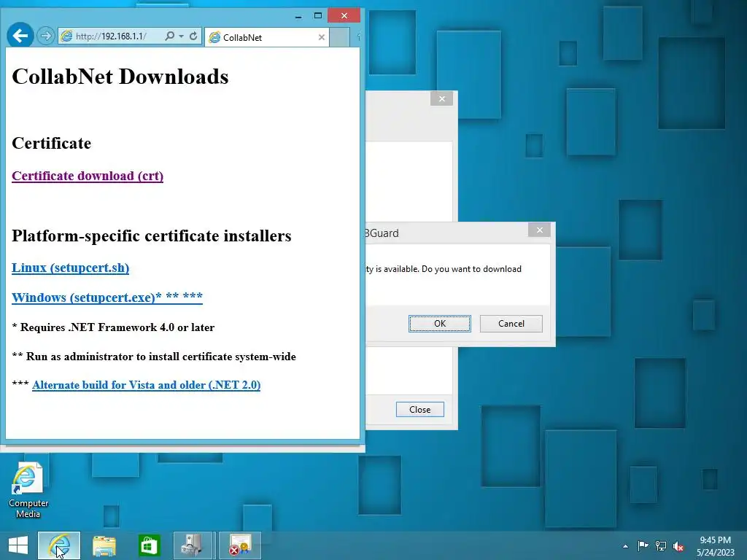Open a new tab beside CollabNet tab

coord(340,37)
